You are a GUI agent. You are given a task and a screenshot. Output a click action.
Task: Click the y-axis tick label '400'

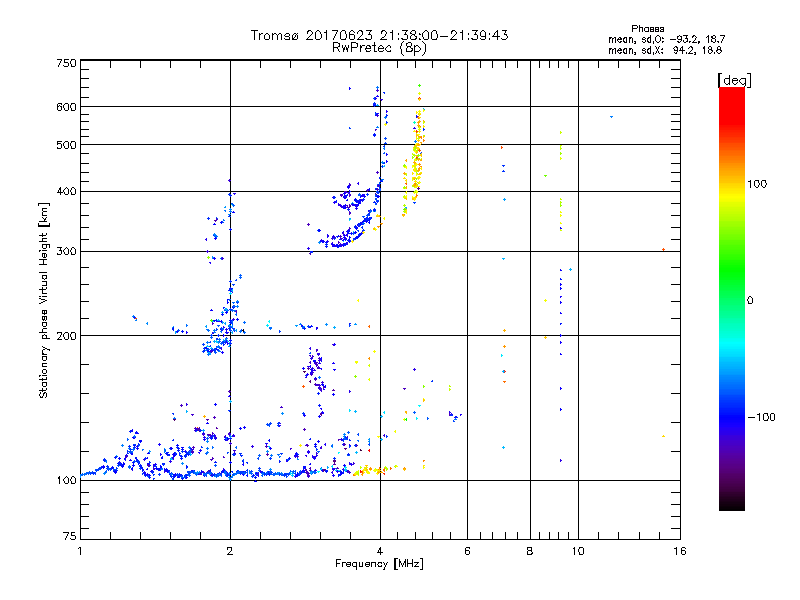66,191
